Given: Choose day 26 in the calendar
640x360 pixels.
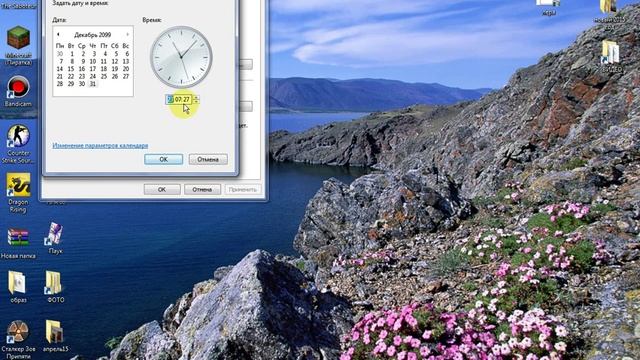Looking at the screenshot, I should [x=115, y=76].
